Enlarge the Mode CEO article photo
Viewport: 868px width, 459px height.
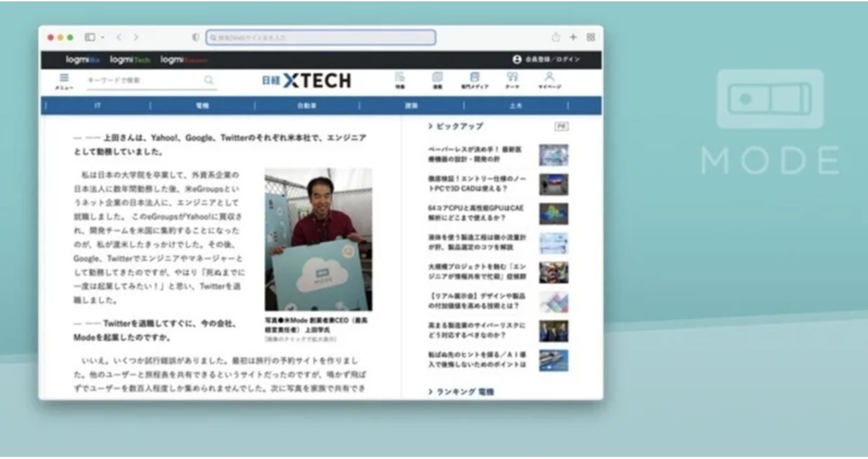click(x=318, y=239)
